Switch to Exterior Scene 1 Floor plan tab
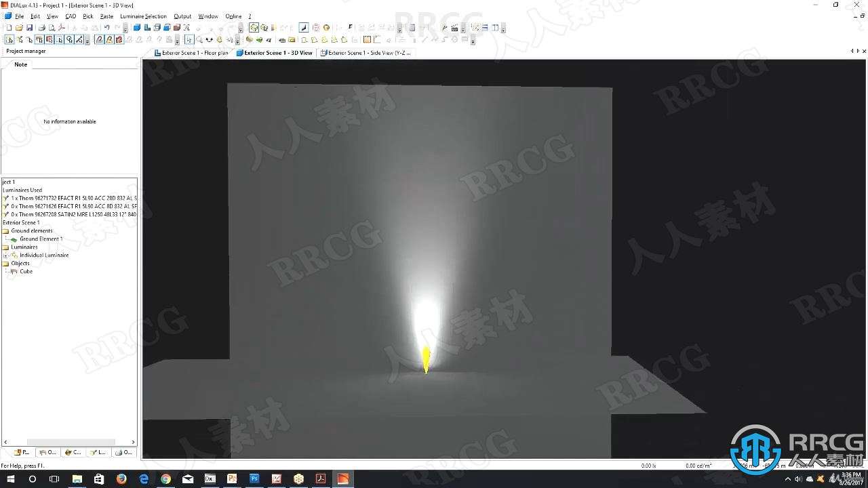 [x=191, y=52]
